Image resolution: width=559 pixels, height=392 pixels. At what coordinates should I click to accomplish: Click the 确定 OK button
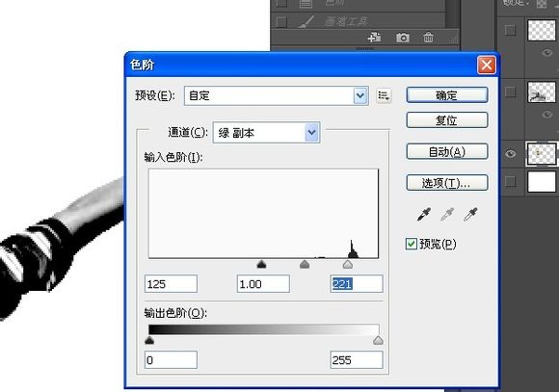tap(447, 95)
